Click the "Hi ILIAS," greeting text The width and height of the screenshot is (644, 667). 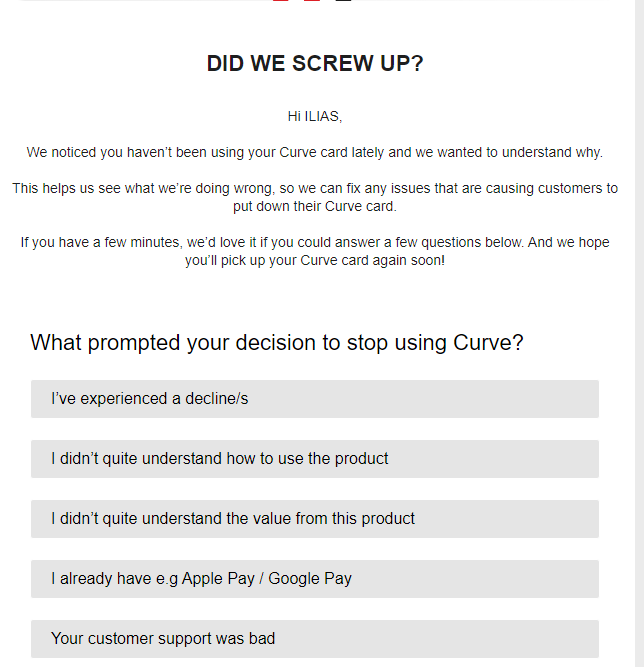pos(315,116)
